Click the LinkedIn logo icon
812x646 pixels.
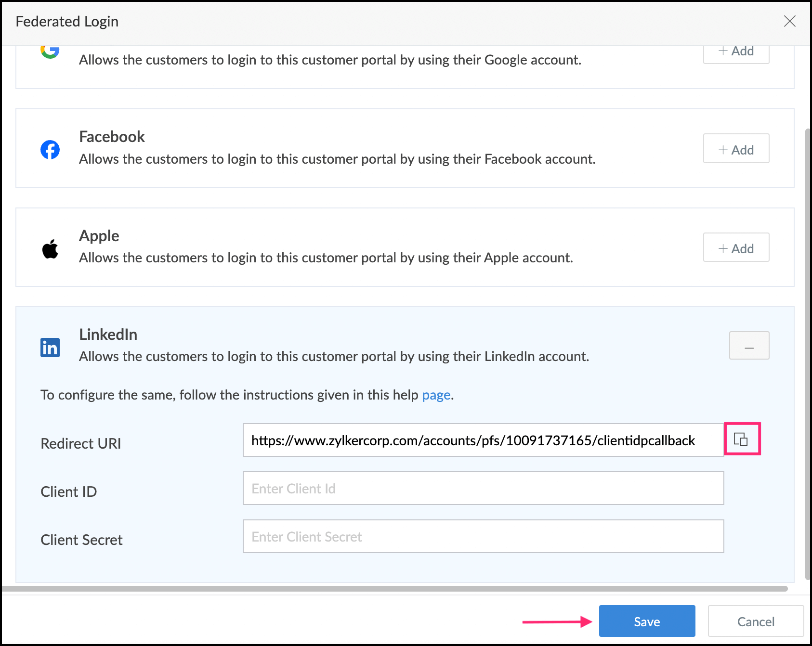[50, 347]
